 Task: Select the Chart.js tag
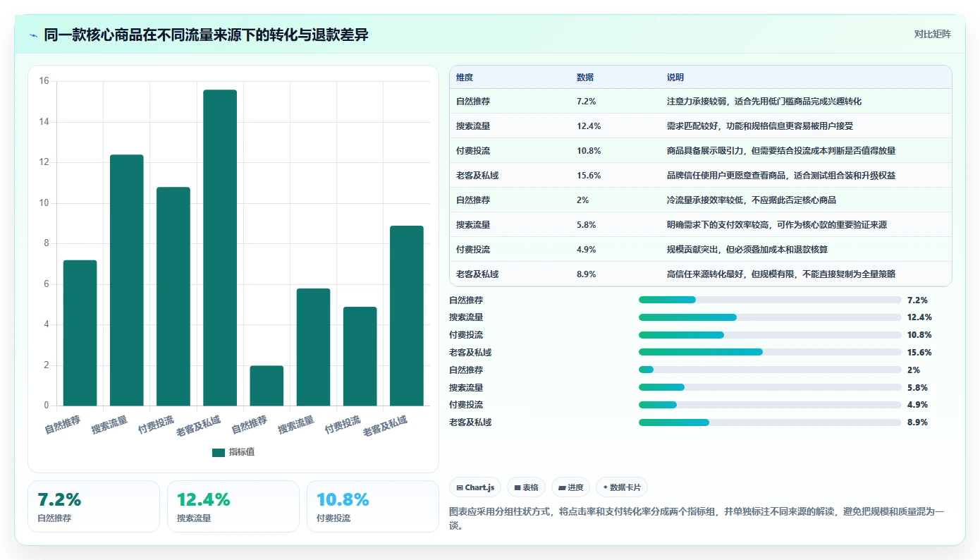475,487
